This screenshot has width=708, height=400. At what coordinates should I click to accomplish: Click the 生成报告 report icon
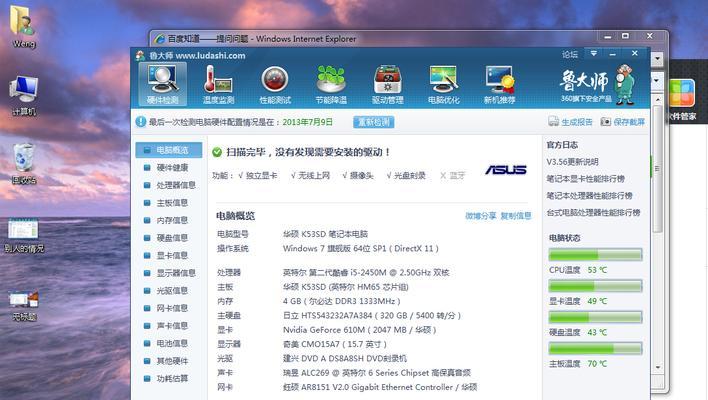(x=553, y=121)
